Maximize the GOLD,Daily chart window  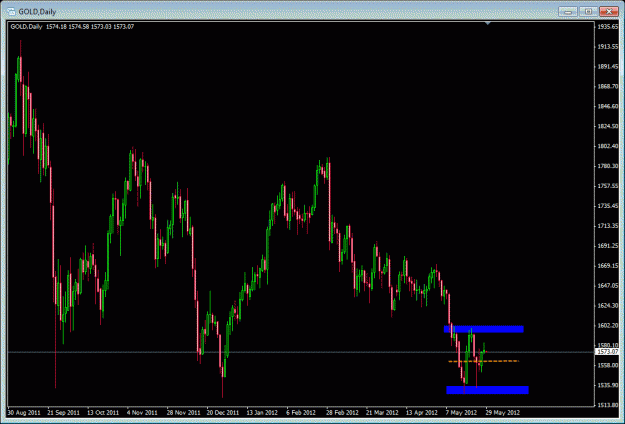(588, 12)
